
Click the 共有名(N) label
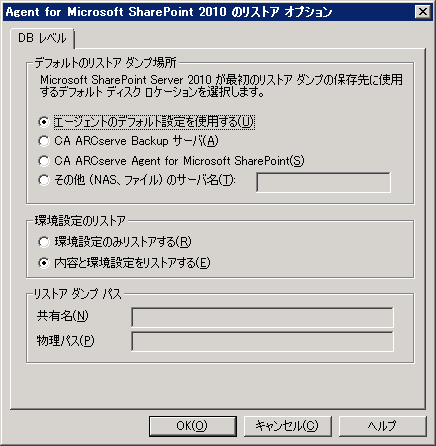point(63,316)
